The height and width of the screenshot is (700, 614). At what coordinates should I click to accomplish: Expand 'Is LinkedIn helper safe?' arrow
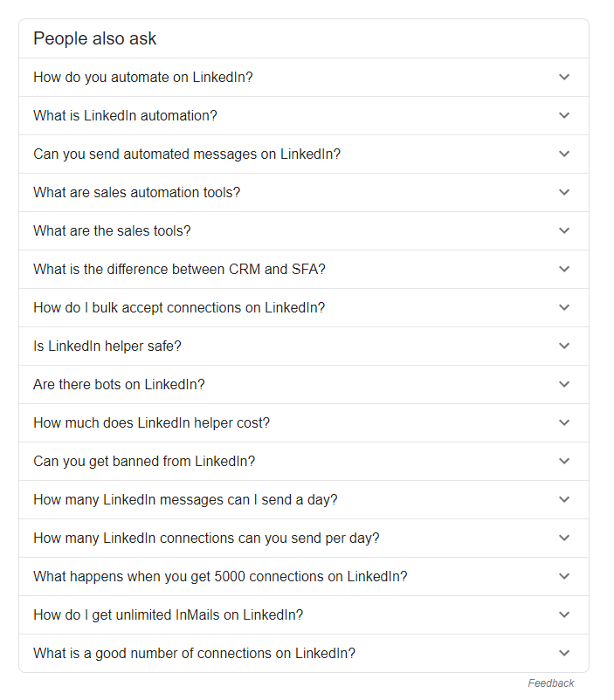click(564, 346)
